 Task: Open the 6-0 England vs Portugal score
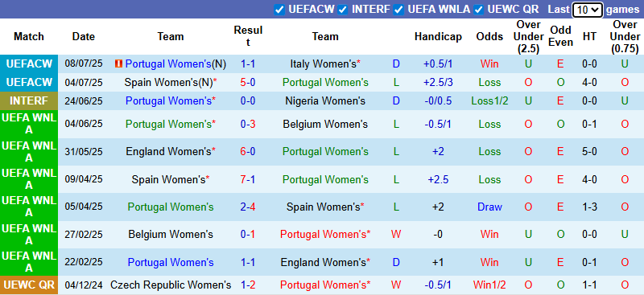coord(248,152)
